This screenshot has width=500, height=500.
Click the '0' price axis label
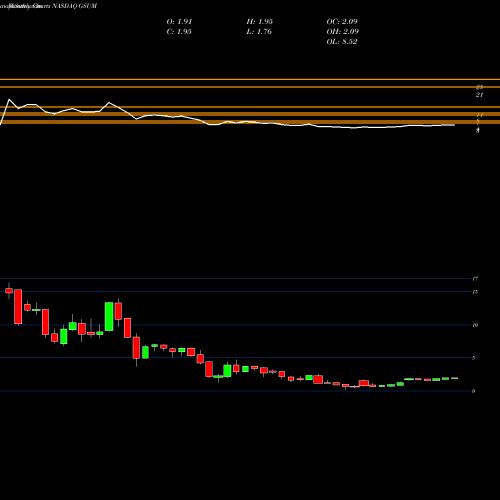pos(474,391)
